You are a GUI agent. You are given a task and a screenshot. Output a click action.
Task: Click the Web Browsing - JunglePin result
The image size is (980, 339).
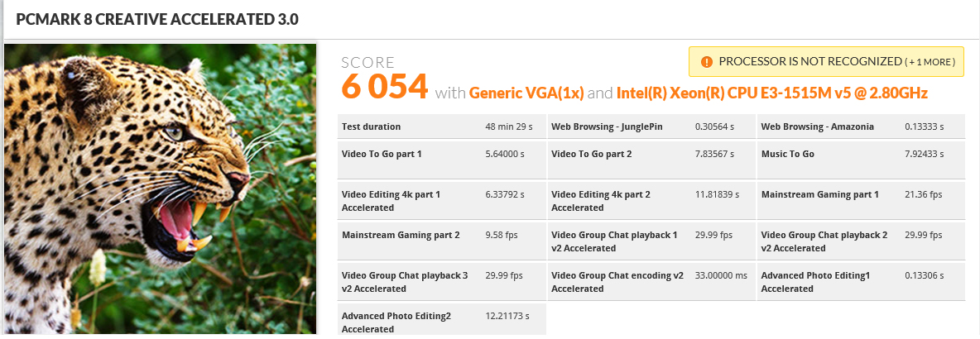pyautogui.click(x=651, y=127)
